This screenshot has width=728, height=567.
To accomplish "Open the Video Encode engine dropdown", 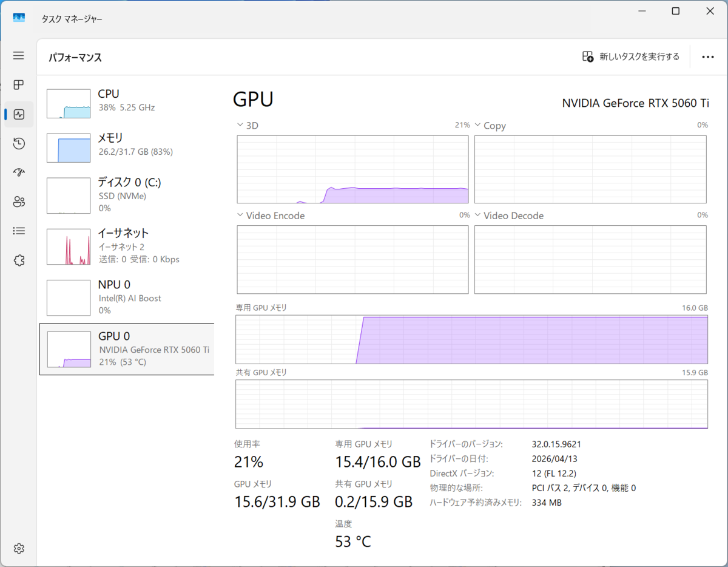I will [x=271, y=216].
